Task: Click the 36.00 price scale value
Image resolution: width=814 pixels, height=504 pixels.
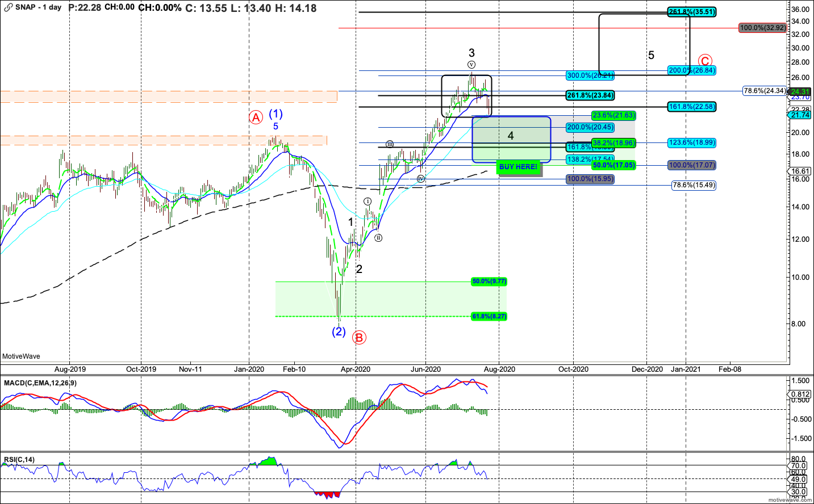Action: click(800, 10)
